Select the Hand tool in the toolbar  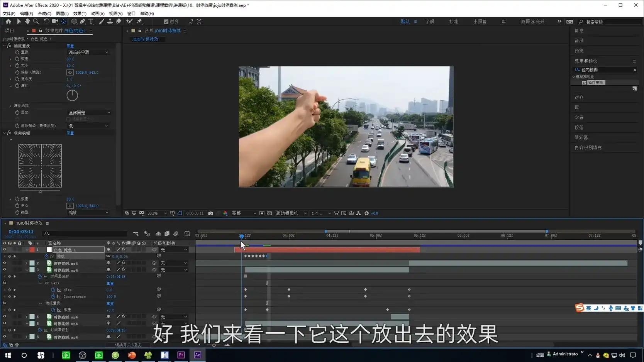27,22
